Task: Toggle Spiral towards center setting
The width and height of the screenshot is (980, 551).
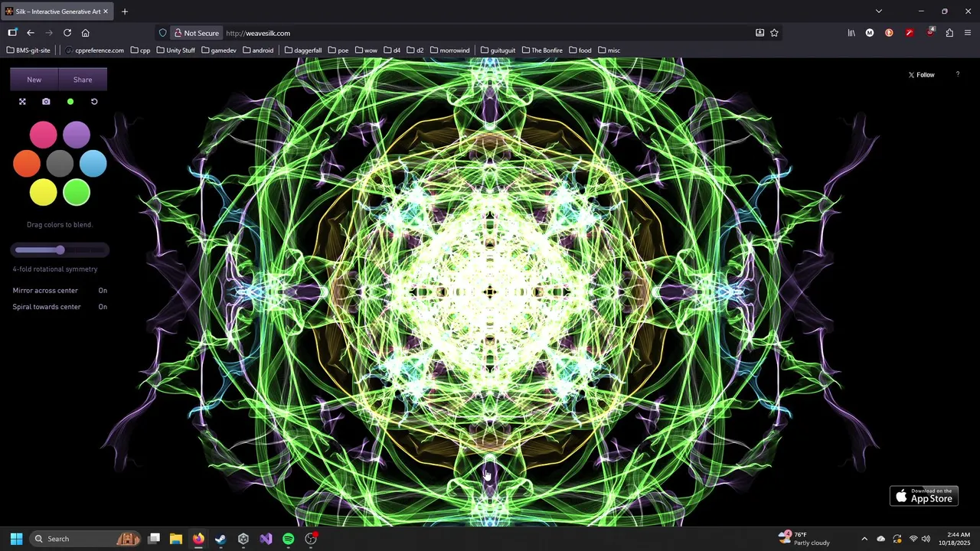Action: (x=60, y=307)
